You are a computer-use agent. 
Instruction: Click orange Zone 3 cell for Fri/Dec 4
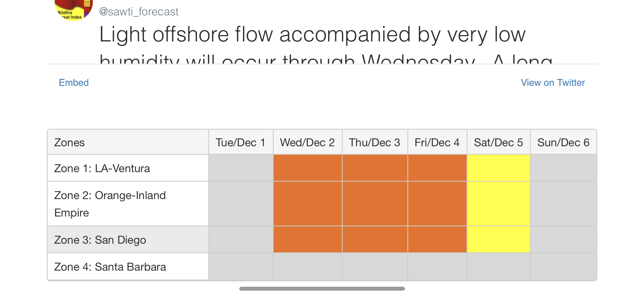tap(437, 239)
